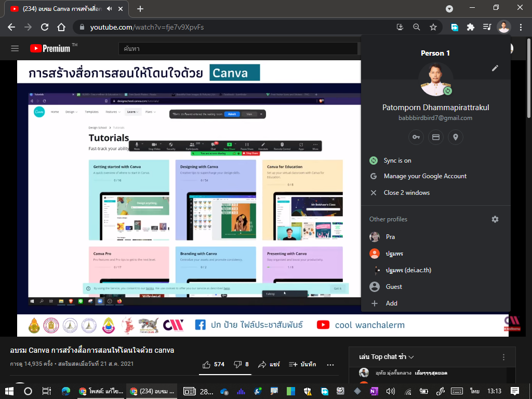
Task: Open Cortana search circle on taskbar
Action: [28, 391]
